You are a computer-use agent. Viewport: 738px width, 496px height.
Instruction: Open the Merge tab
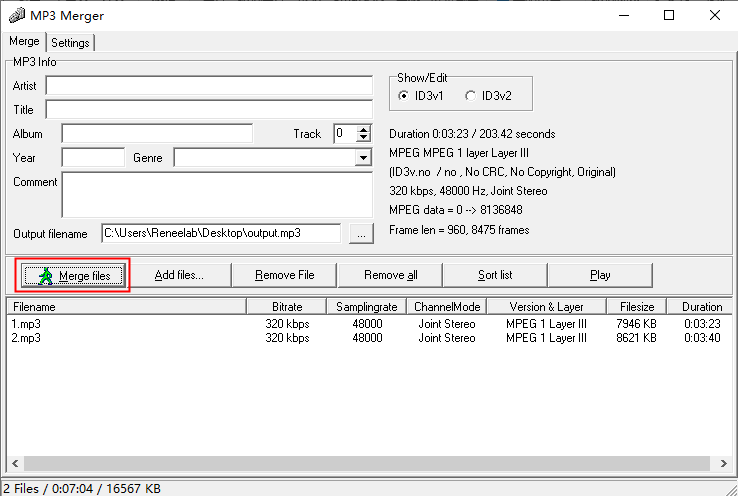[24, 42]
